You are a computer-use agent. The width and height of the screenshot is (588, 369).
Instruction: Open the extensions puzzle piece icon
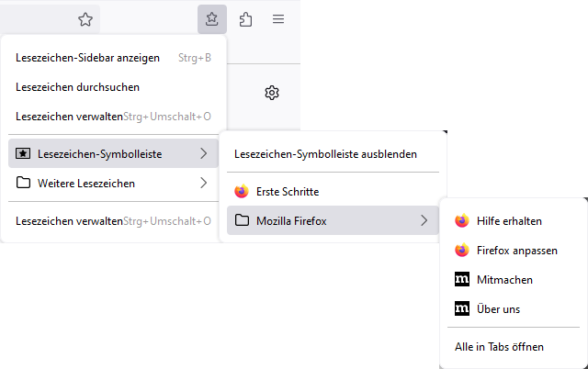point(245,19)
